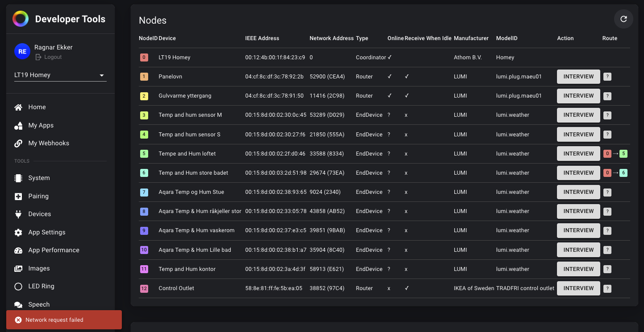The image size is (644, 332).
Task: Click network address 58913 (E621)
Action: pyautogui.click(x=327, y=269)
